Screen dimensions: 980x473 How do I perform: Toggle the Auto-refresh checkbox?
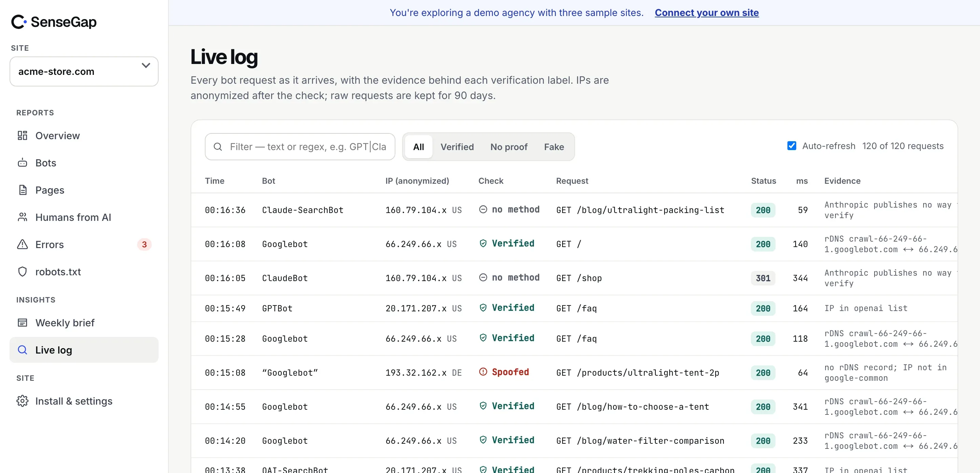click(x=791, y=146)
